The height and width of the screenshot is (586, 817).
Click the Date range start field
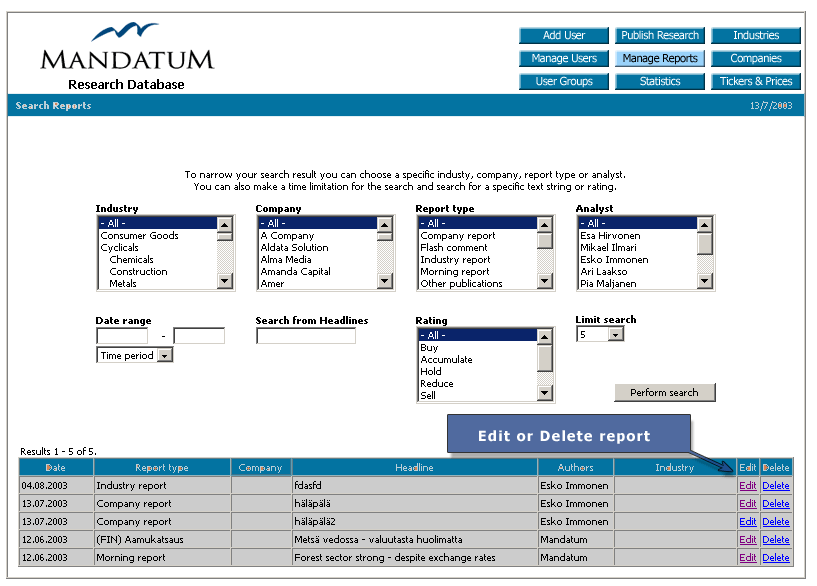(122, 335)
